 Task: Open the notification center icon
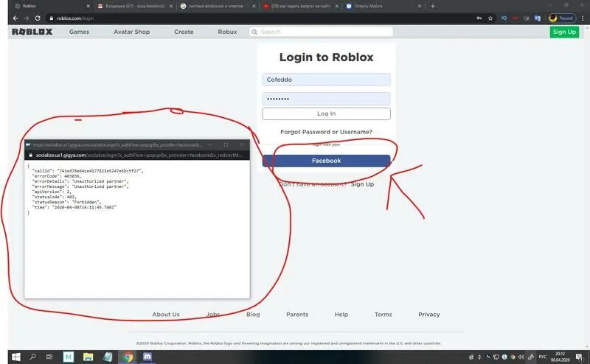579,357
